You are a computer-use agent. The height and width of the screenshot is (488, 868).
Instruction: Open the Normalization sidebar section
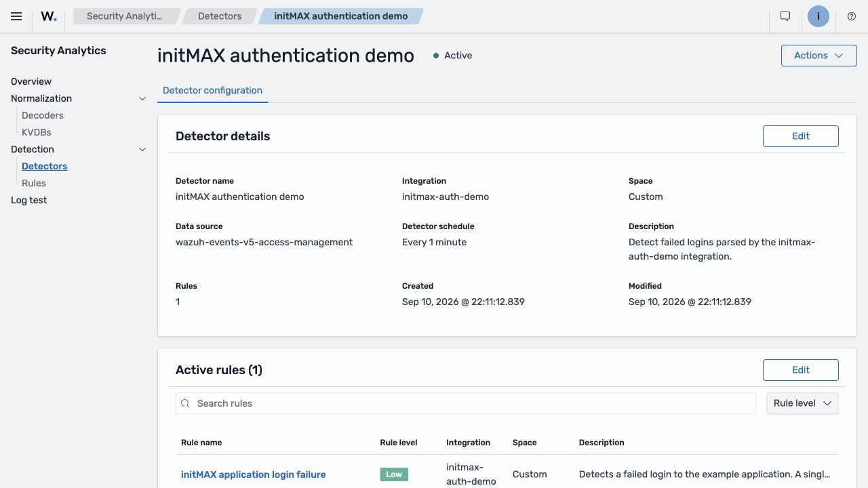pos(41,98)
